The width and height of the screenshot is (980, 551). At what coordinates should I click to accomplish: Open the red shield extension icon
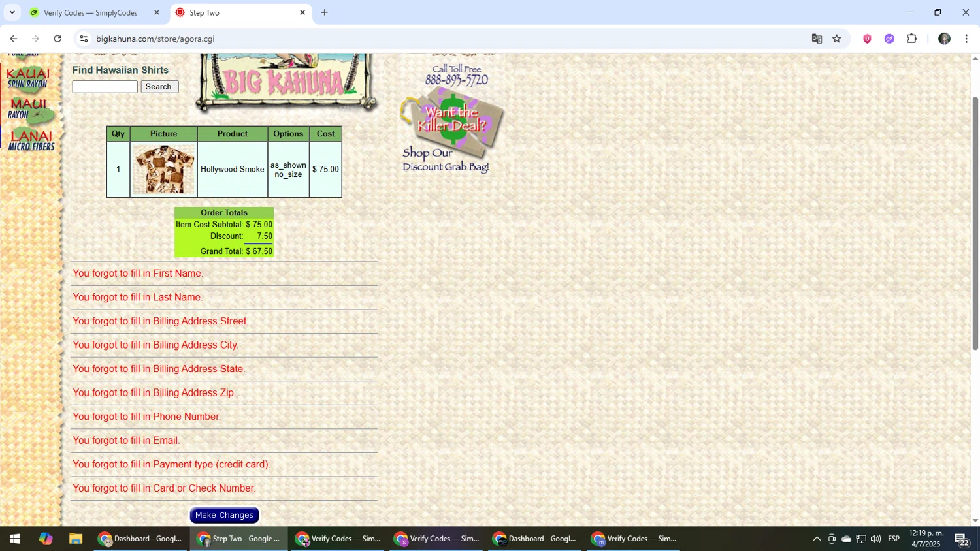pos(867,39)
